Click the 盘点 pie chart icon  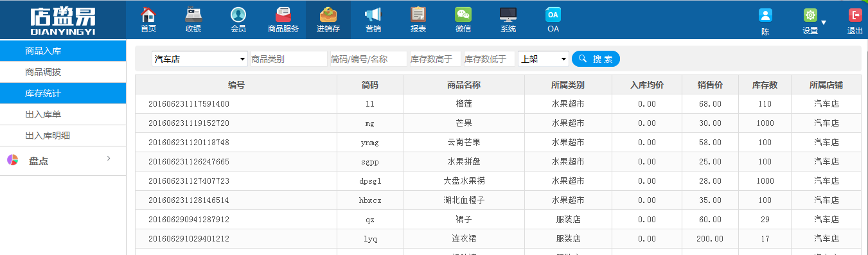tap(12, 161)
